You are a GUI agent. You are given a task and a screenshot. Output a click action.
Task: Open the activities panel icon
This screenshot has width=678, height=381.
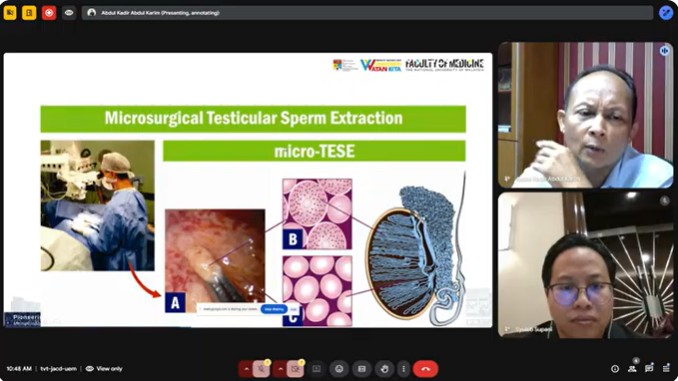click(x=666, y=369)
